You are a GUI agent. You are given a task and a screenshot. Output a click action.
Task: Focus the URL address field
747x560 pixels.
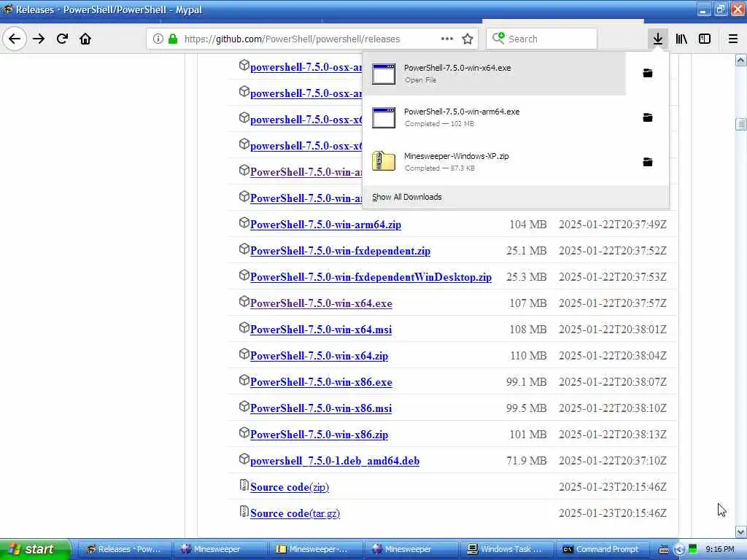(x=292, y=39)
